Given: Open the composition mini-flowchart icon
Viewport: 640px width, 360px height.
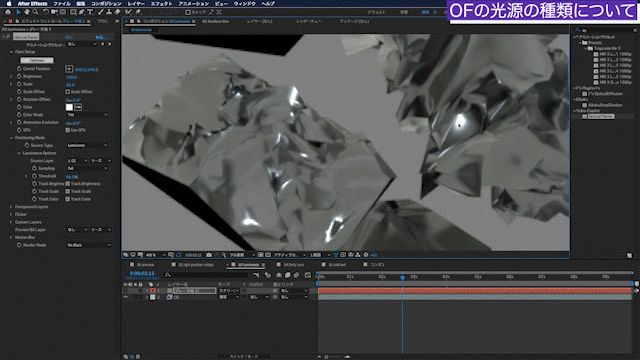Looking at the screenshot, I should pos(257,275).
